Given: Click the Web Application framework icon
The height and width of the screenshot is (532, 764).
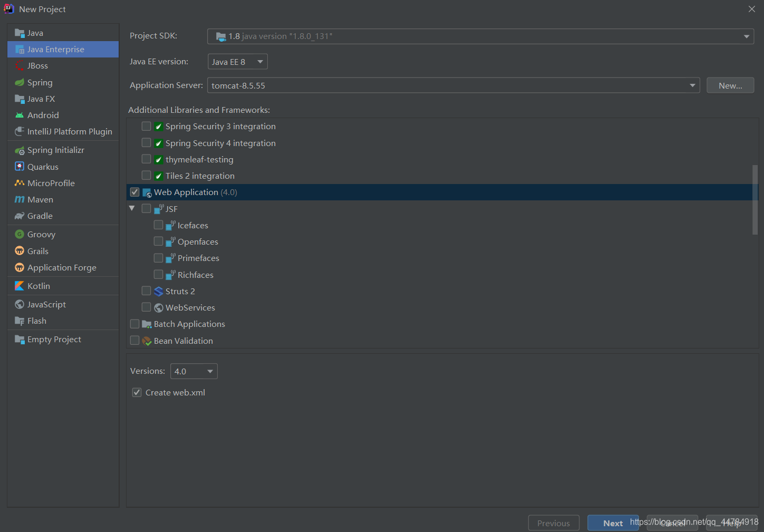Looking at the screenshot, I should point(147,193).
